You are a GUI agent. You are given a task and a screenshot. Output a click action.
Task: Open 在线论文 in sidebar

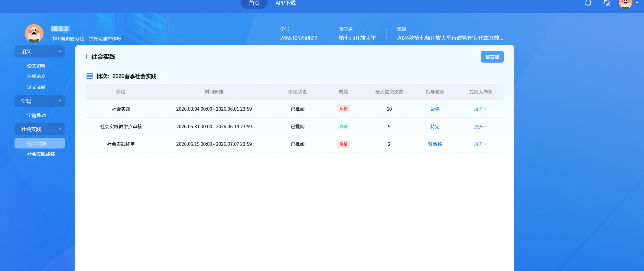click(x=36, y=76)
